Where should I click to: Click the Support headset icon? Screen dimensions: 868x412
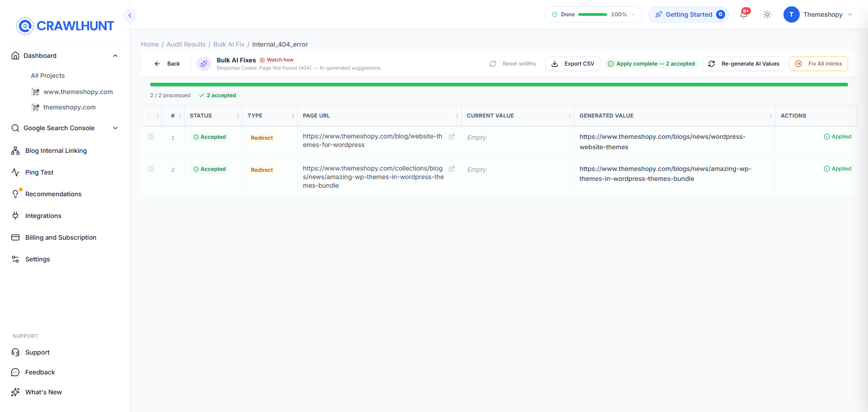(x=15, y=352)
